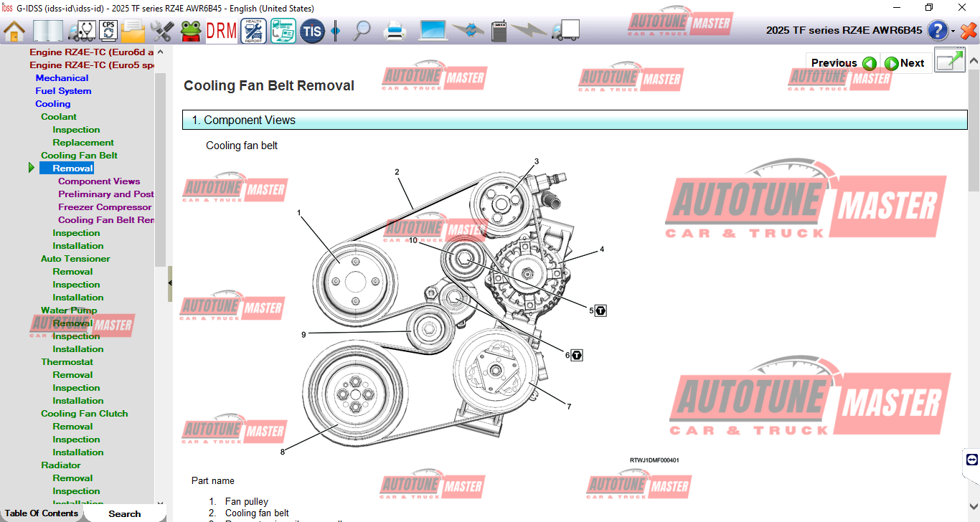Open the DRM tool
980x522 pixels.
pos(221,31)
